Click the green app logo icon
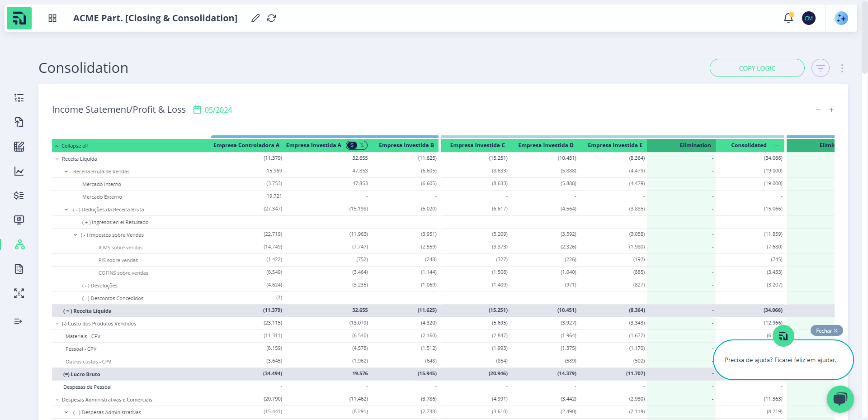 pyautogui.click(x=19, y=18)
